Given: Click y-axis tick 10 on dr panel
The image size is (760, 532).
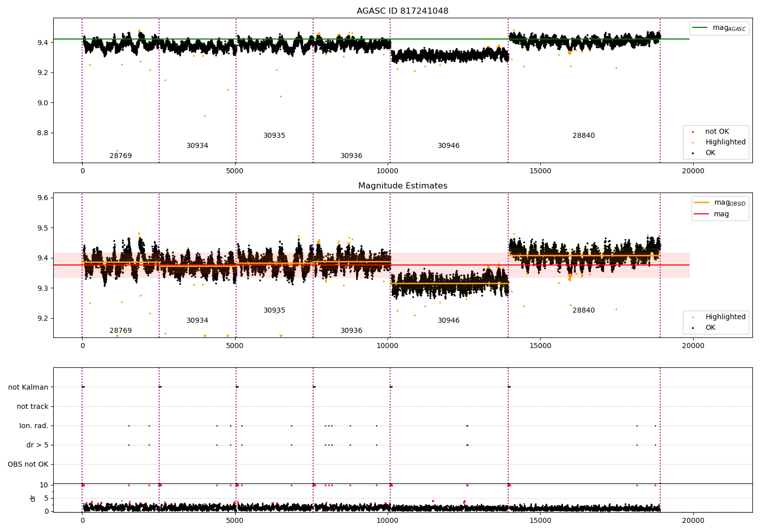Looking at the screenshot, I should pos(44,485).
